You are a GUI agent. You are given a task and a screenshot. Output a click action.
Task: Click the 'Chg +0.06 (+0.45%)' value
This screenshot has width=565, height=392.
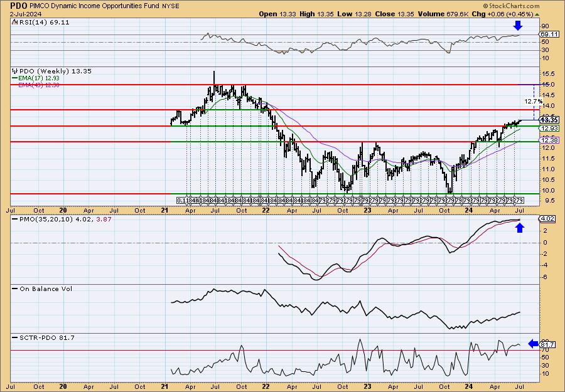(503, 14)
